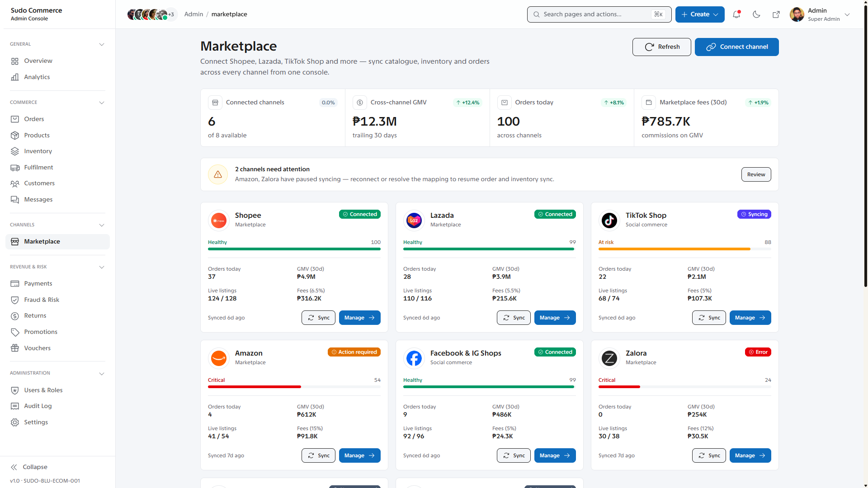
Task: Open Fulfilment section
Action: pyautogui.click(x=57, y=167)
